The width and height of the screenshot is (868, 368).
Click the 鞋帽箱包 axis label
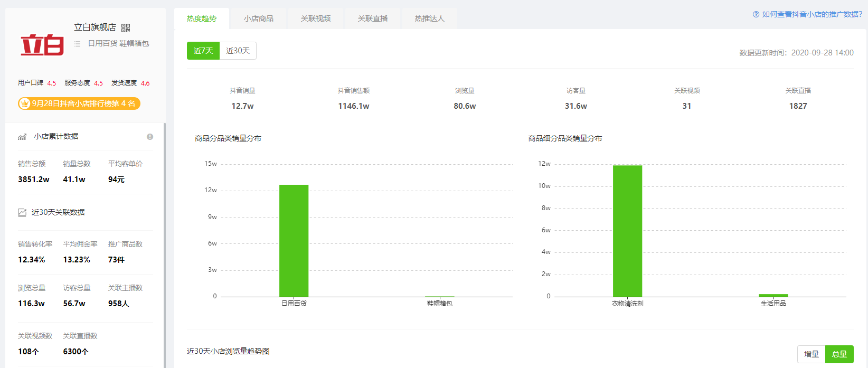pos(440,304)
